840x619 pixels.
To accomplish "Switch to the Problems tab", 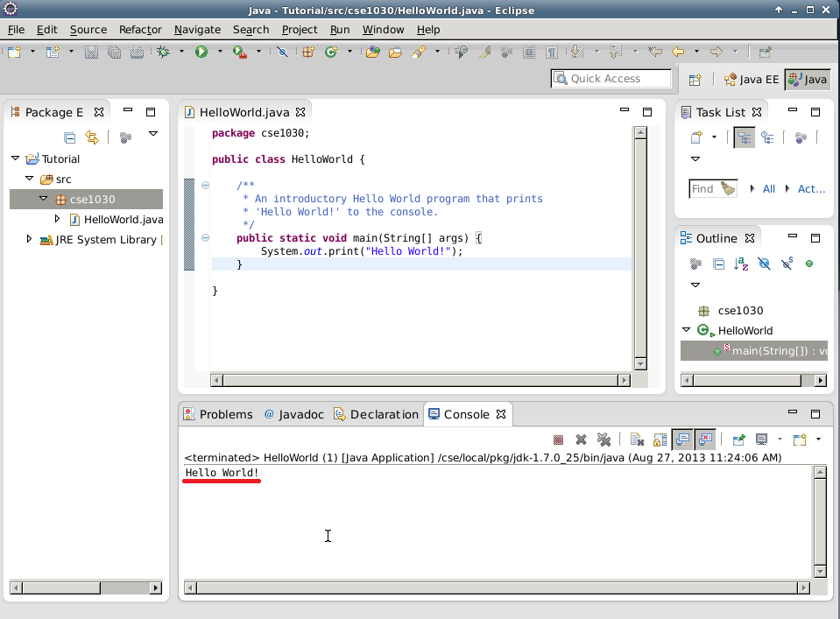I will pyautogui.click(x=218, y=414).
